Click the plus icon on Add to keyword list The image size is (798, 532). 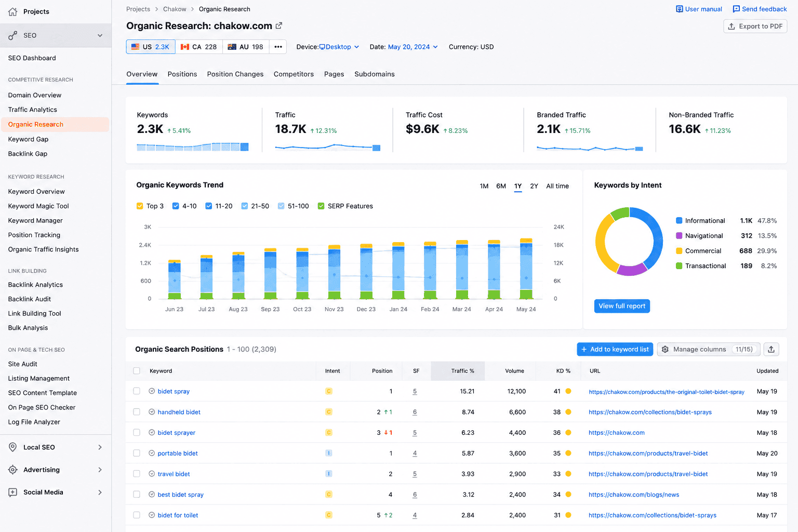(x=584, y=349)
